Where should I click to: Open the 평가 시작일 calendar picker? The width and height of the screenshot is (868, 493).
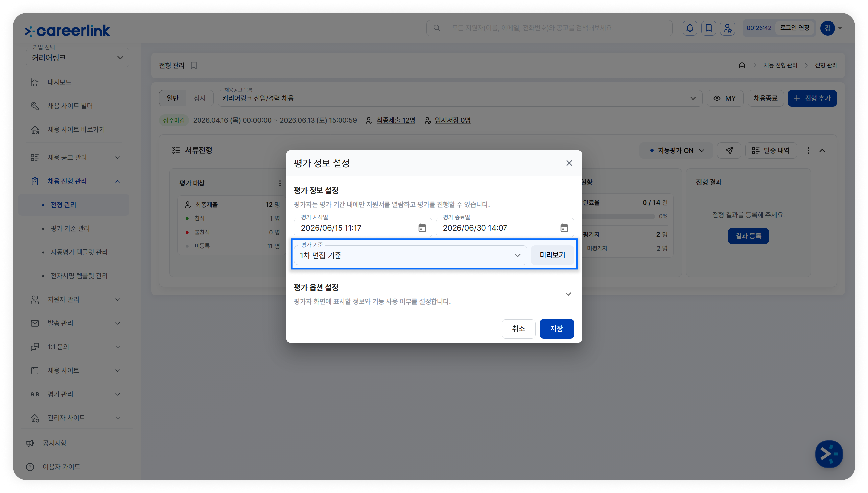click(422, 228)
